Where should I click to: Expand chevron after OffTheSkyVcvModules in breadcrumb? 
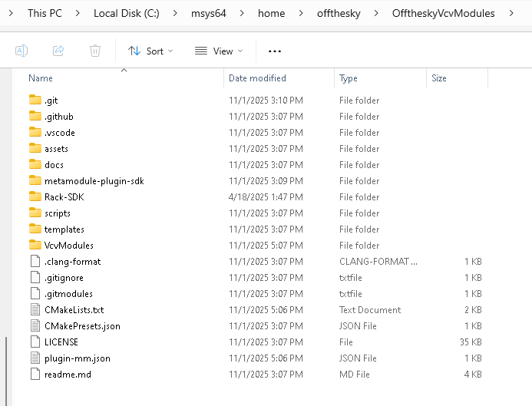point(513,13)
